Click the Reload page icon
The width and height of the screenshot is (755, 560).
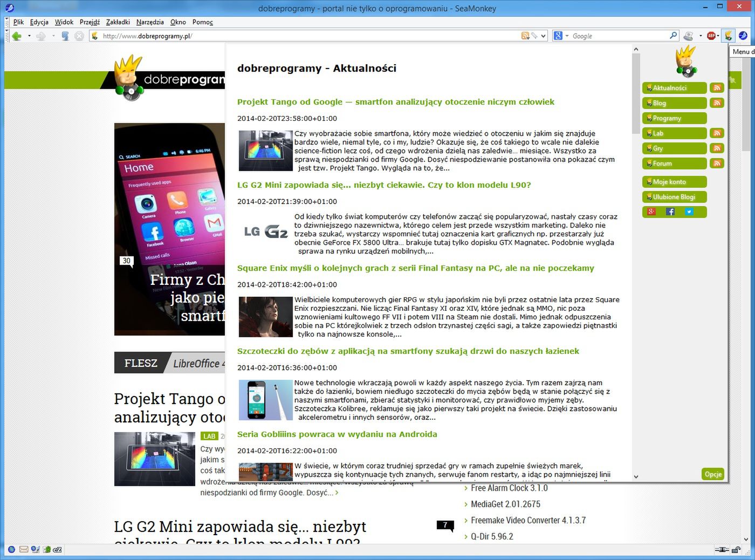click(65, 36)
